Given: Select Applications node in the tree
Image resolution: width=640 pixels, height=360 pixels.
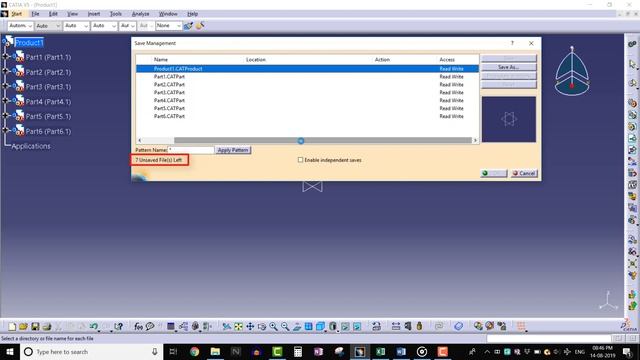Looking at the screenshot, I should click(x=31, y=146).
